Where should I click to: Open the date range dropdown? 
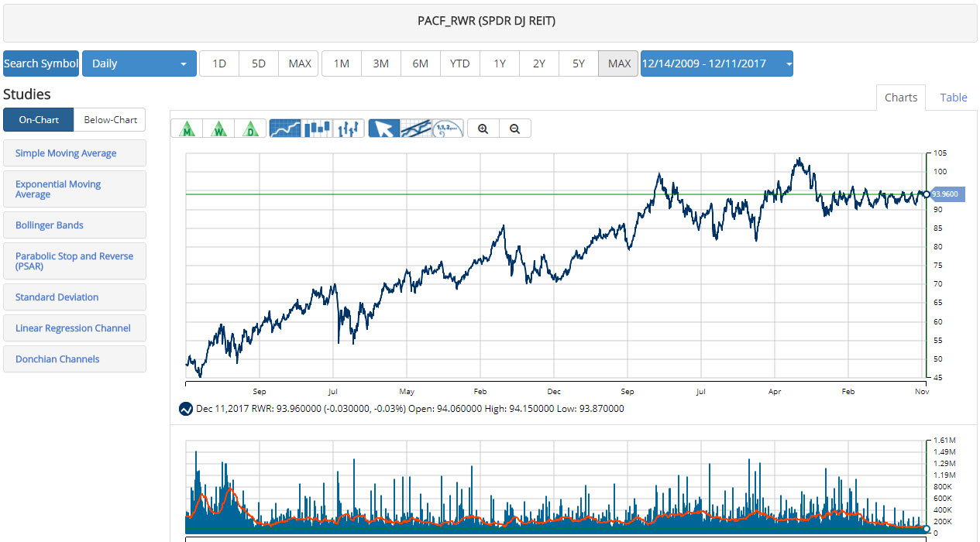coord(717,63)
